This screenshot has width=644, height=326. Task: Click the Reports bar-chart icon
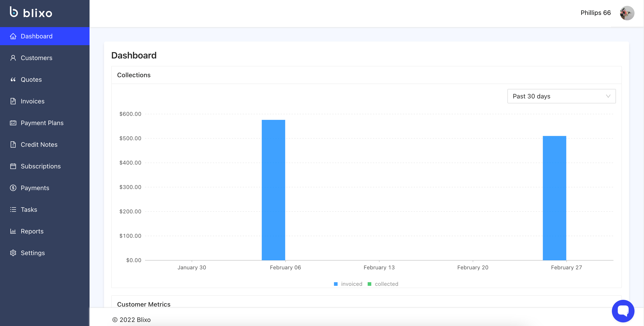point(13,231)
